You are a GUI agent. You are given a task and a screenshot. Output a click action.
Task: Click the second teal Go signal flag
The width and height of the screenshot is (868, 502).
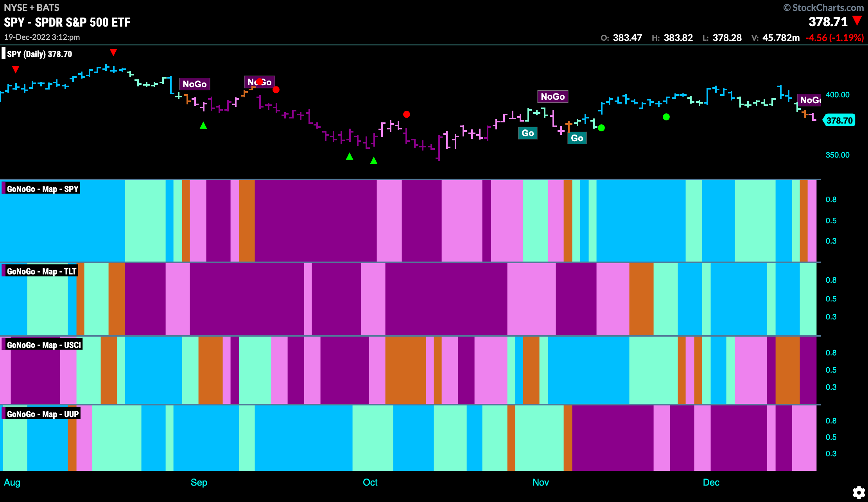coord(577,138)
